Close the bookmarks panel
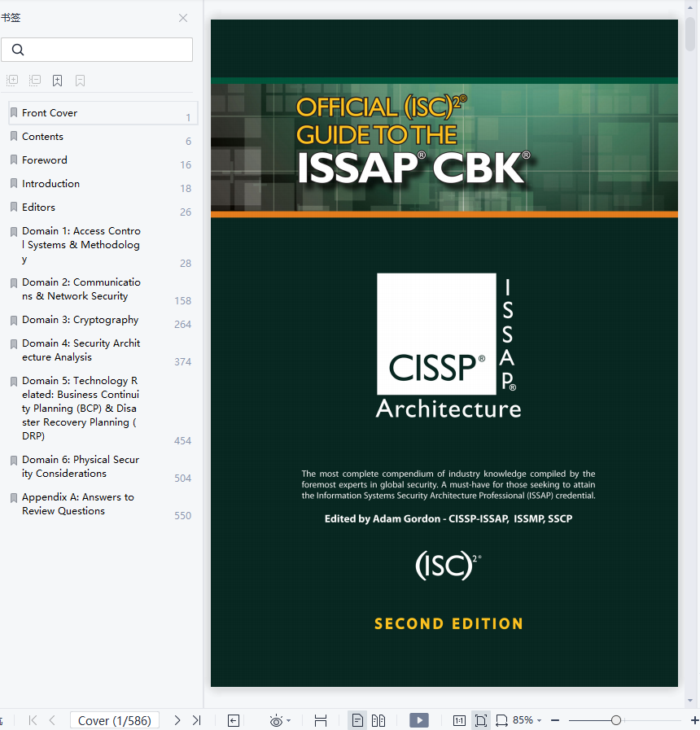 183,18
